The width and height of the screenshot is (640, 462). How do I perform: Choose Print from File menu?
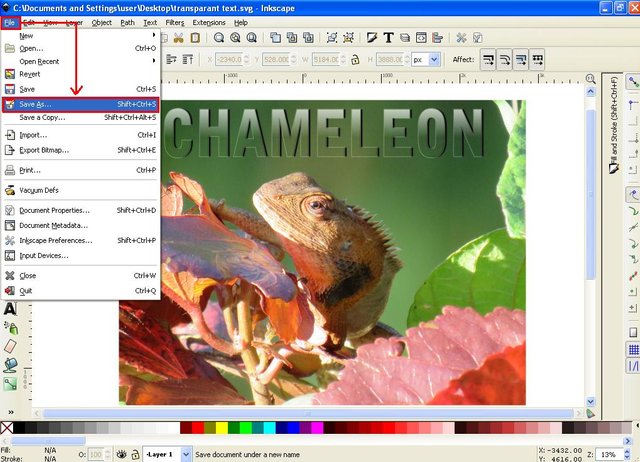pyautogui.click(x=80, y=170)
